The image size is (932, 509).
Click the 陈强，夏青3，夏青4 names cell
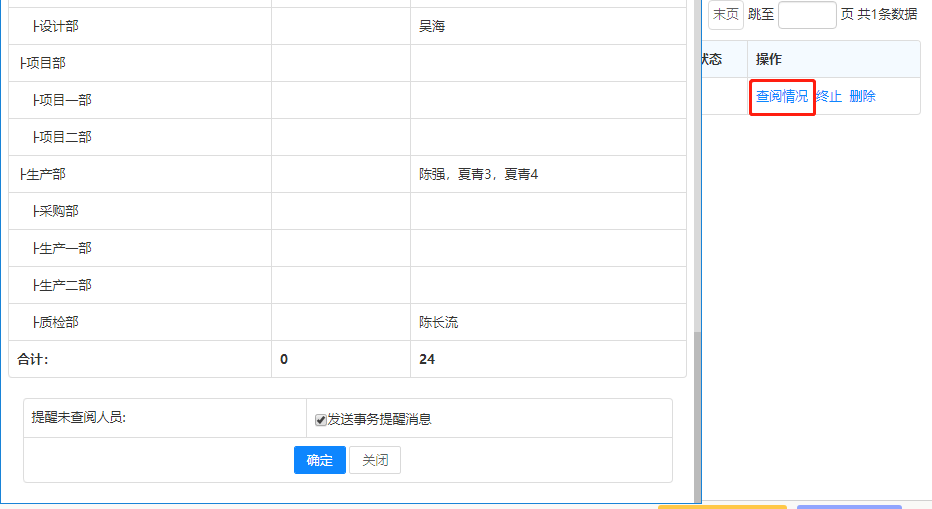[478, 174]
